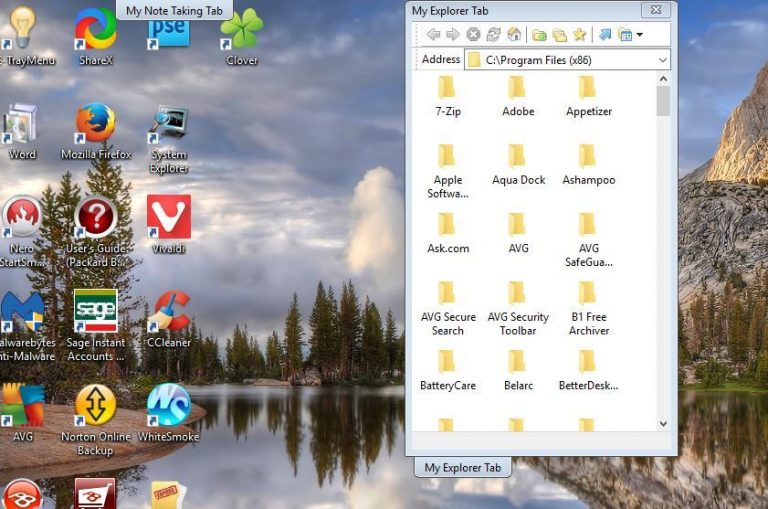This screenshot has height=509, width=768.
Task: Open Favorites with the star icon
Action: [579, 34]
